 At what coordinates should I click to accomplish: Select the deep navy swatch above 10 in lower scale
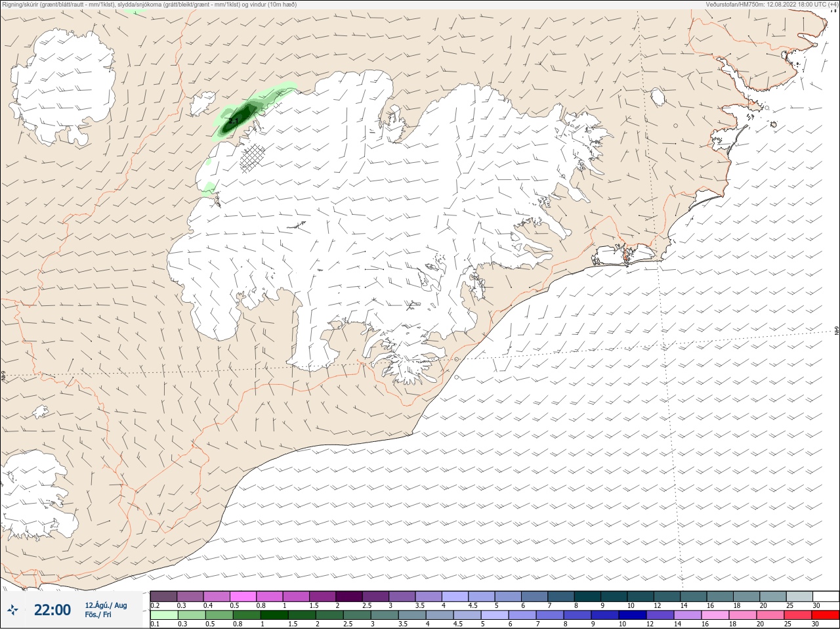click(x=633, y=615)
